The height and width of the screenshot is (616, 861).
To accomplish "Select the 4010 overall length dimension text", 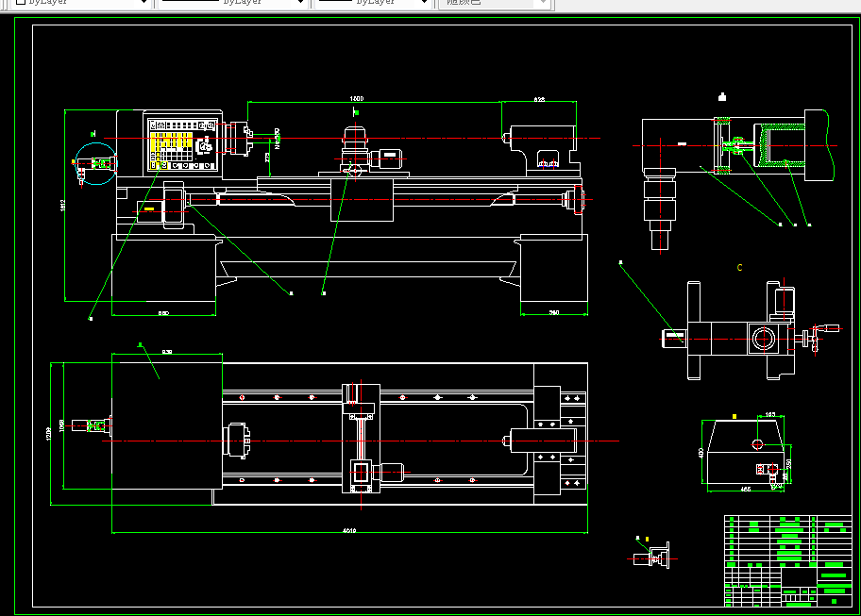I will [349, 530].
